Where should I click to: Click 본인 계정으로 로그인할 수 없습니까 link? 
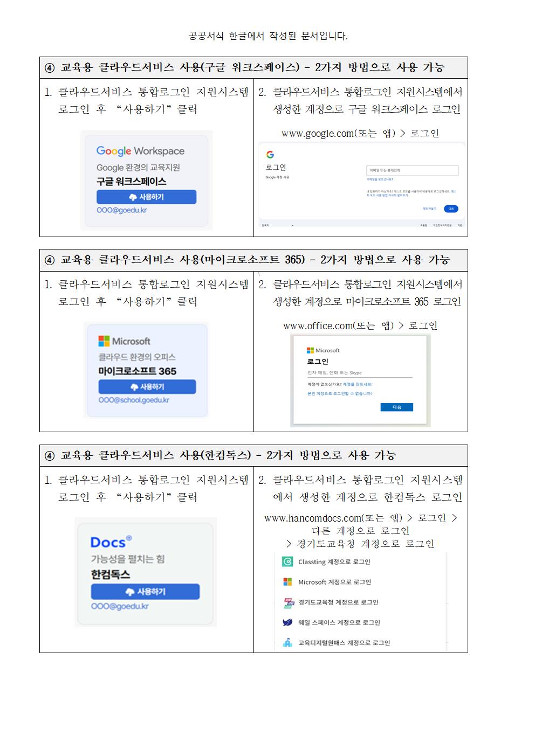coord(340,394)
